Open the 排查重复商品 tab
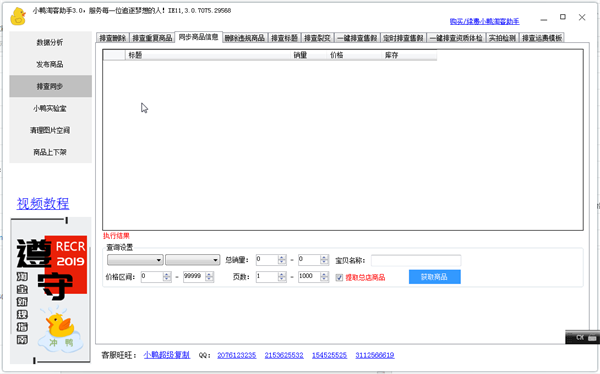This screenshot has height=374, width=600. click(x=152, y=38)
